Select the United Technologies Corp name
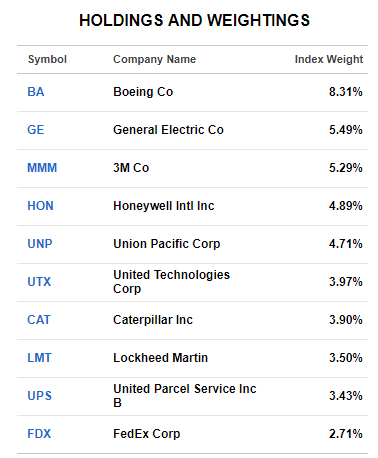 [171, 282]
